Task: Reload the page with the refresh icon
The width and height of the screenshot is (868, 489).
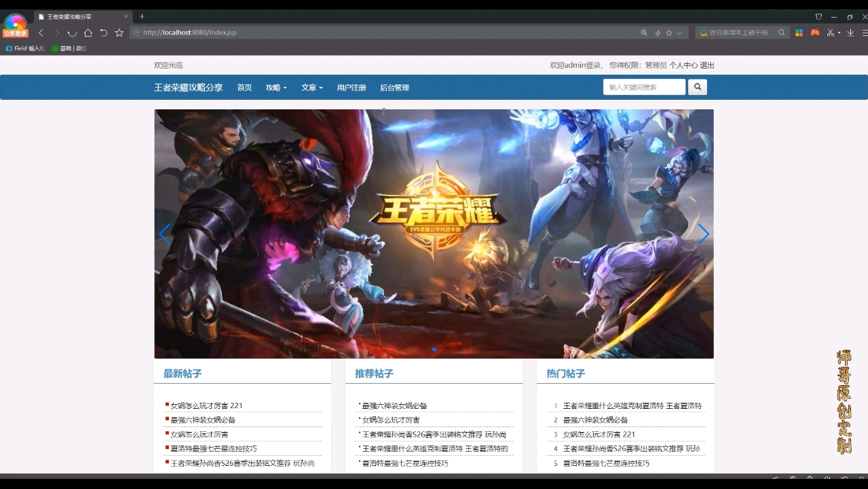Action: pyautogui.click(x=73, y=33)
